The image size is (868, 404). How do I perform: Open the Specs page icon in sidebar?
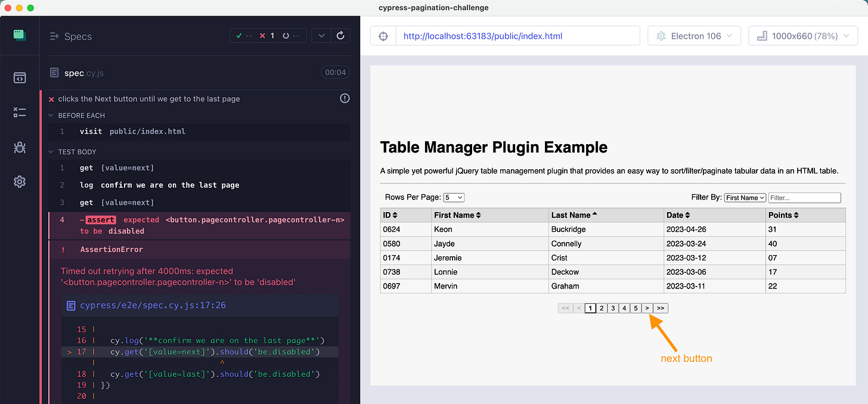[20, 78]
